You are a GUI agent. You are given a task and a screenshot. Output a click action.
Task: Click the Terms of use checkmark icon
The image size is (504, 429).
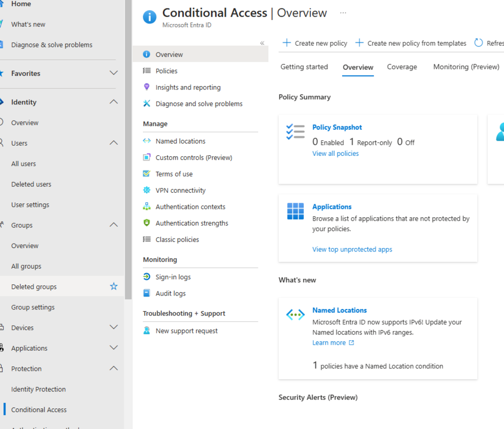[x=147, y=174]
